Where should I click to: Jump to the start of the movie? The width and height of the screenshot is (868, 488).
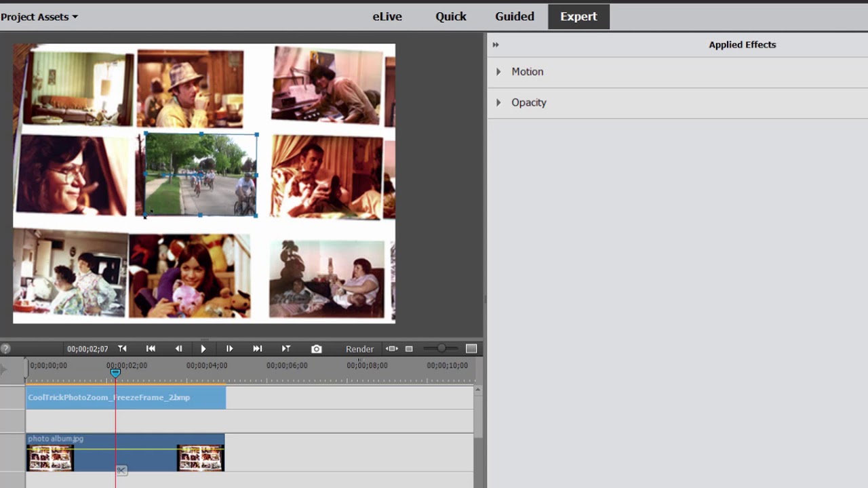[x=151, y=348]
